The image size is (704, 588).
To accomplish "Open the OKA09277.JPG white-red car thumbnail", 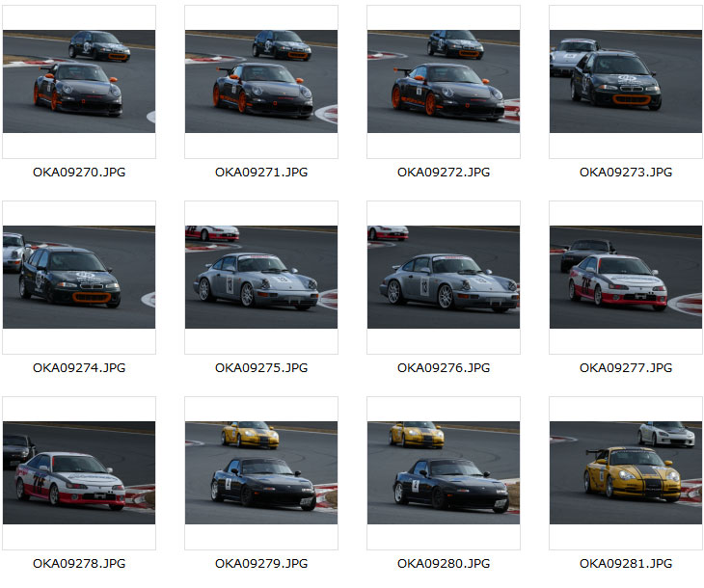I will (626, 277).
